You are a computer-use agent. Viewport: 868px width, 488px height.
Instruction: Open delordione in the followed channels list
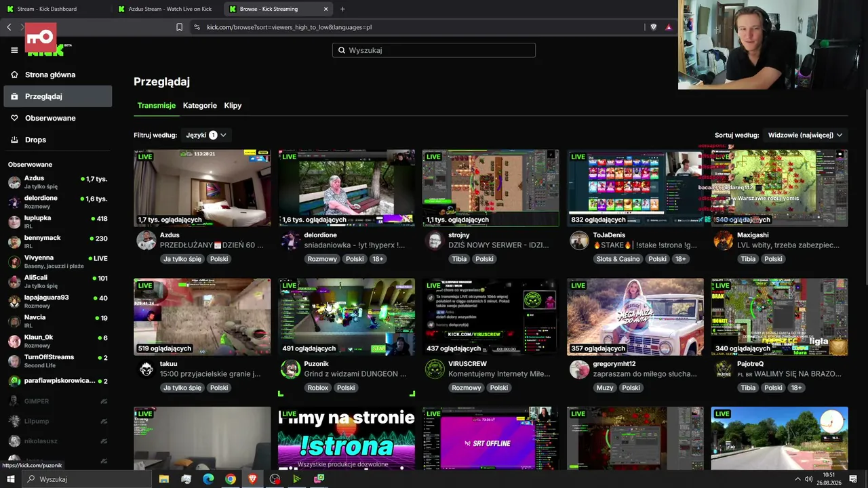(58, 202)
